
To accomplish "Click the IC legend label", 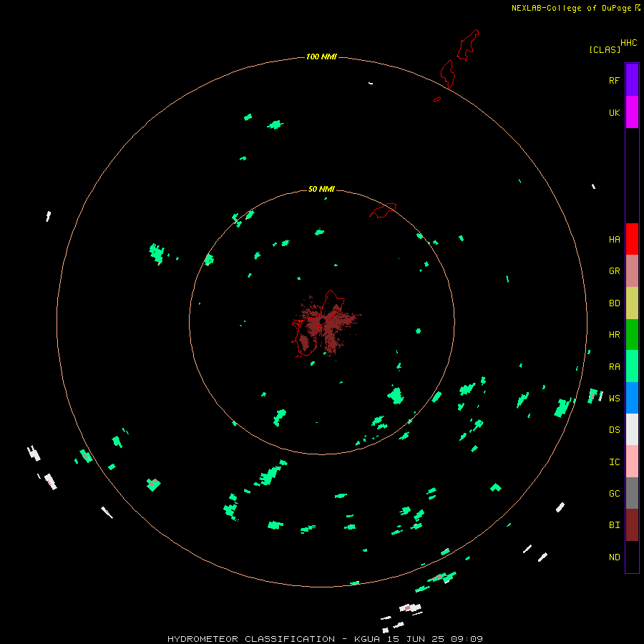I will pyautogui.click(x=614, y=462).
